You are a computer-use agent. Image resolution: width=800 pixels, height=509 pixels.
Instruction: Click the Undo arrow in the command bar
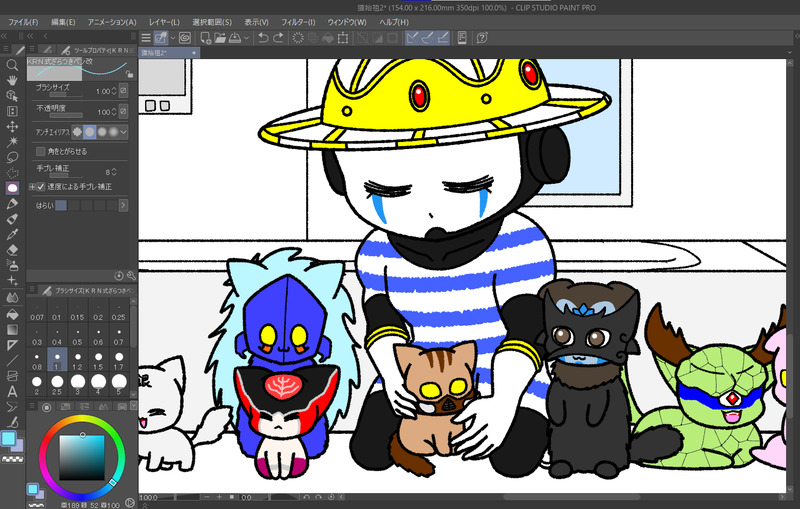tap(263, 38)
